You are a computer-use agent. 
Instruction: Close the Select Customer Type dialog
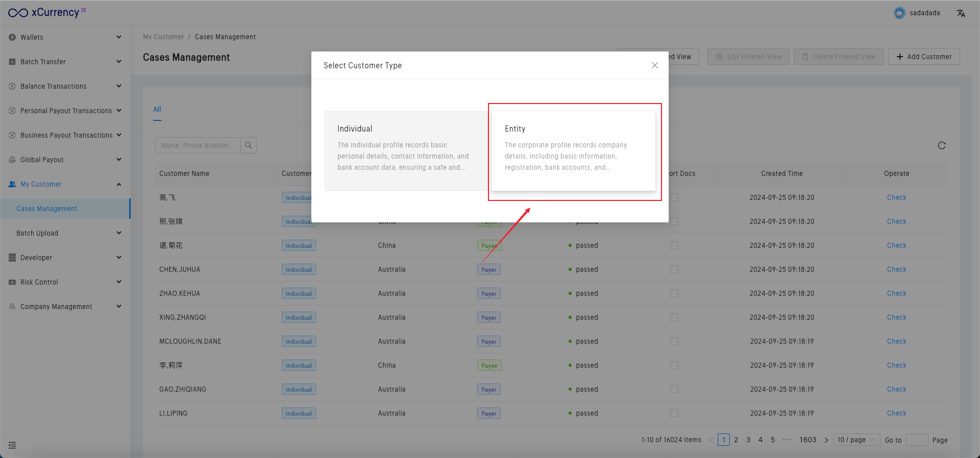[655, 65]
